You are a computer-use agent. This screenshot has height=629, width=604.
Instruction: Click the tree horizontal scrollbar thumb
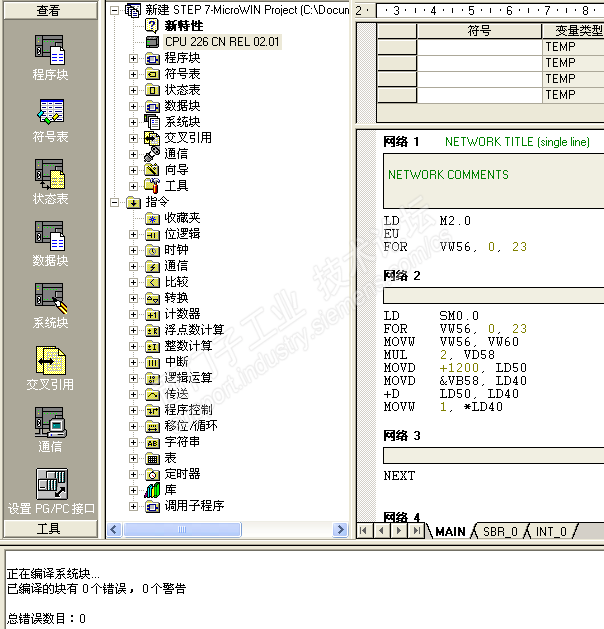[x=182, y=530]
